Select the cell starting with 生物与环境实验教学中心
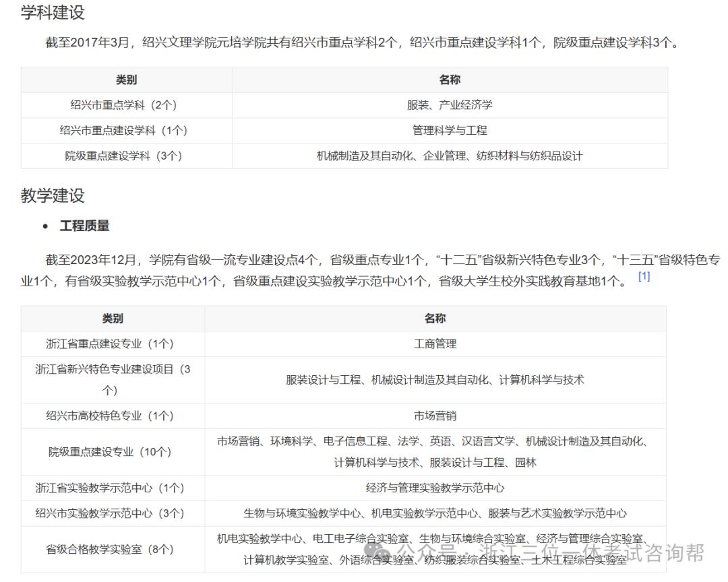The height and width of the screenshot is (582, 728). tap(435, 513)
